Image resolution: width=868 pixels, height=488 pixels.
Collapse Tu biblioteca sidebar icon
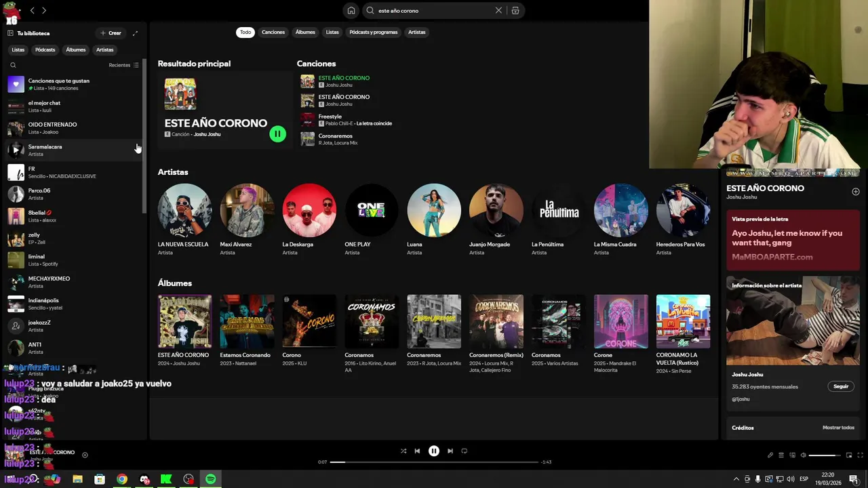coord(10,33)
